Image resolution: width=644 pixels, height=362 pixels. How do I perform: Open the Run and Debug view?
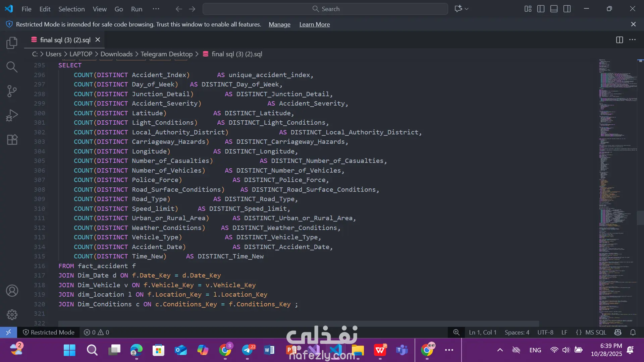(x=12, y=115)
